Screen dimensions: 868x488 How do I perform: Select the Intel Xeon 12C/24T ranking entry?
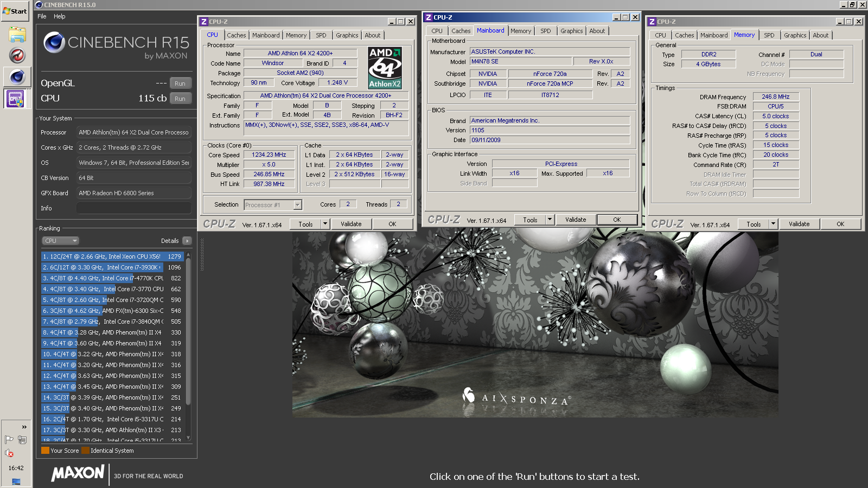point(112,256)
